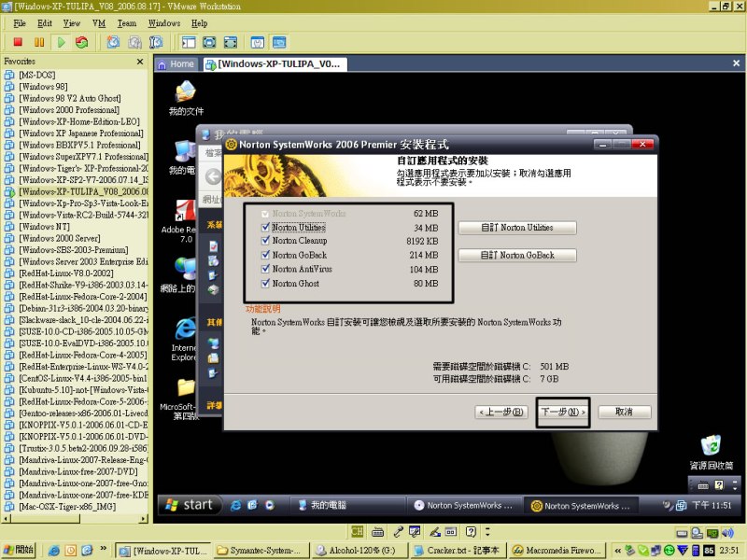This screenshot has height=560, width=747.
Task: Click 取消 to cancel the installer
Action: click(624, 412)
